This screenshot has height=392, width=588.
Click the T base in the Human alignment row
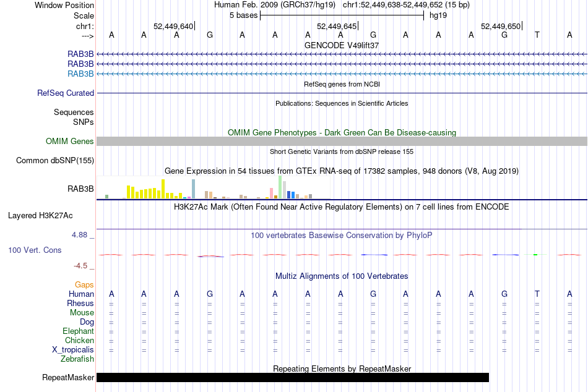537,294
